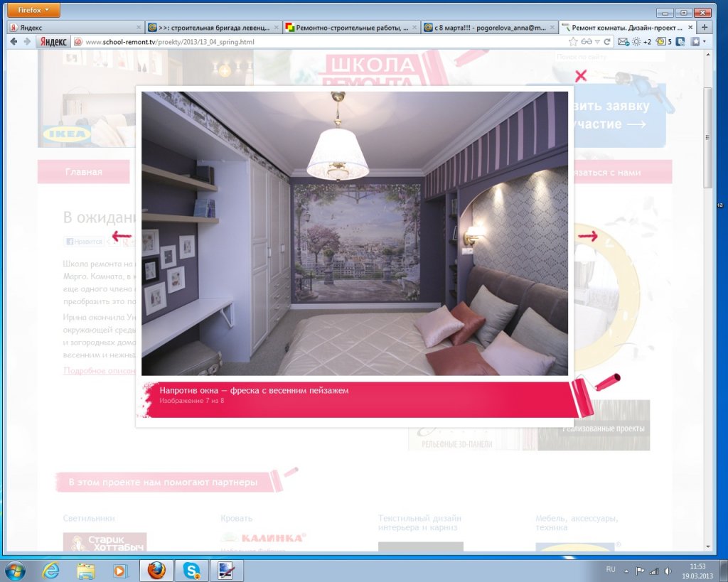This screenshot has height=582, width=728.
Task: Close the строительная бригада tab
Action: (x=277, y=28)
